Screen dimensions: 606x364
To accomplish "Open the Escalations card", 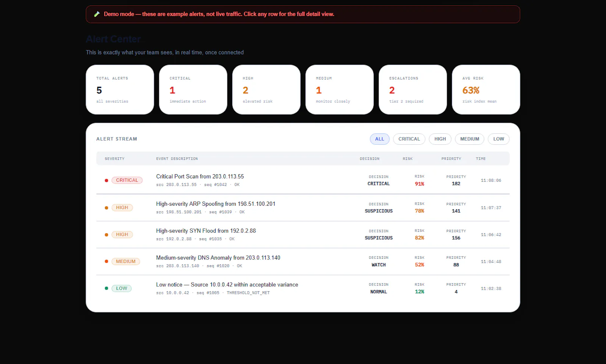I will coord(413,89).
